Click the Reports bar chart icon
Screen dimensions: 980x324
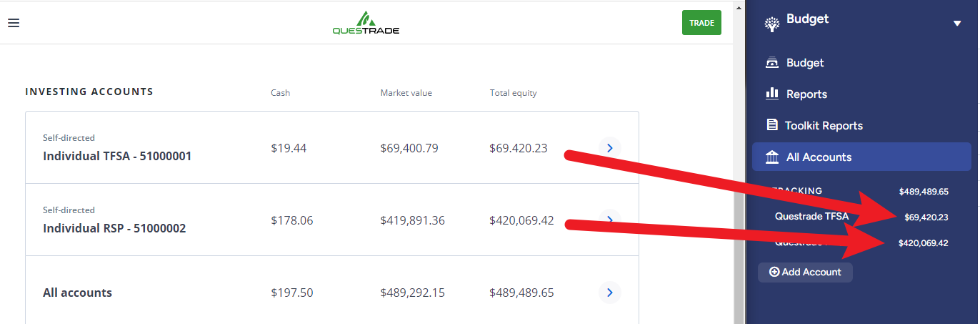771,94
